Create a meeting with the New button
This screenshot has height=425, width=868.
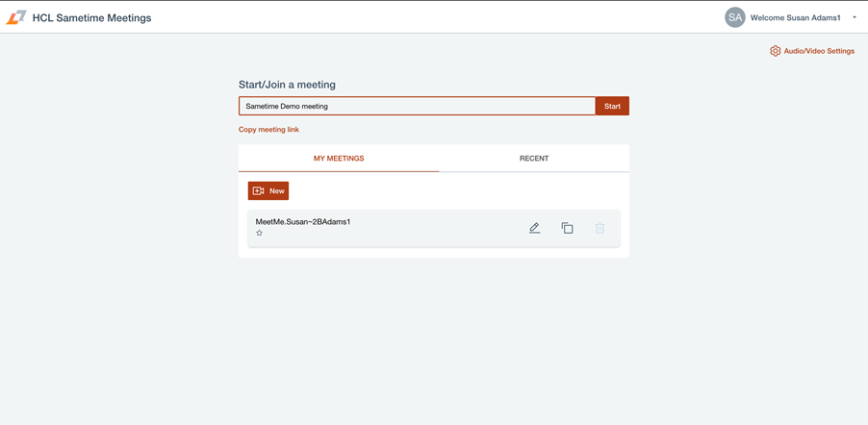tap(268, 191)
